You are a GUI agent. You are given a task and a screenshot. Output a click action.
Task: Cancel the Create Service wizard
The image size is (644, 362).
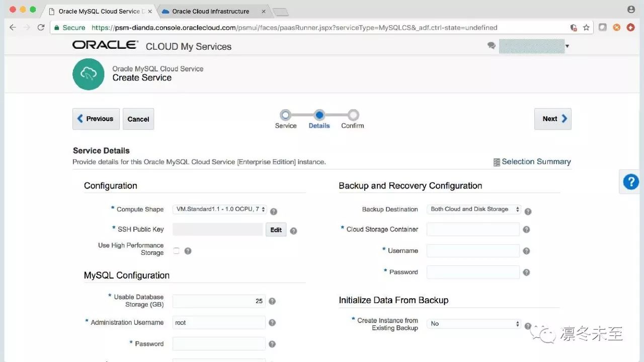[138, 119]
